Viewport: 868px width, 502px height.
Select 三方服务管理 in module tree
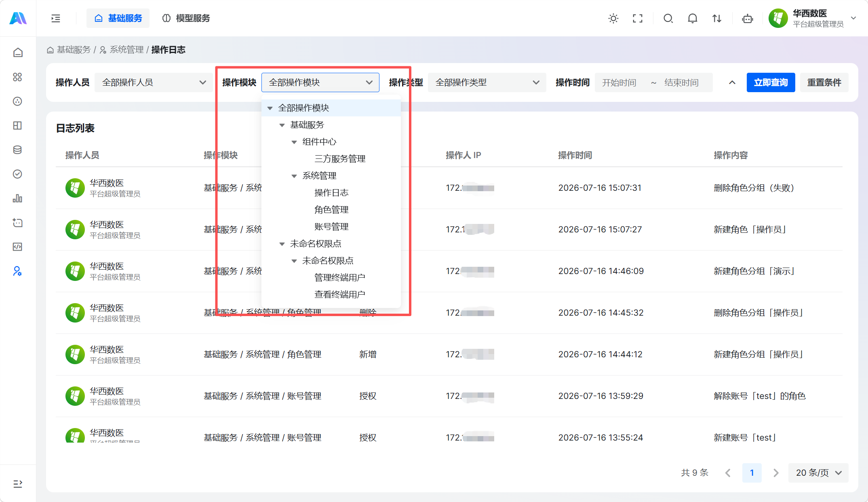340,159
